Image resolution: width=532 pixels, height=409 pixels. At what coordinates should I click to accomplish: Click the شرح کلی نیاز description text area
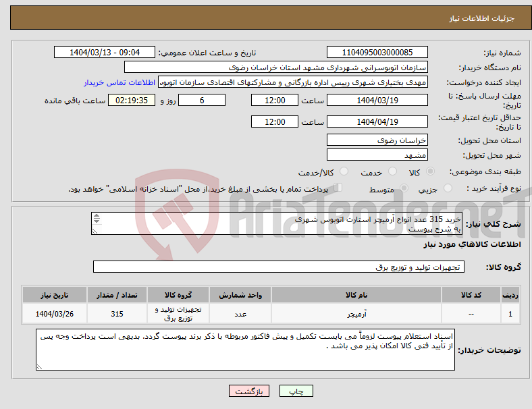tap(277, 223)
